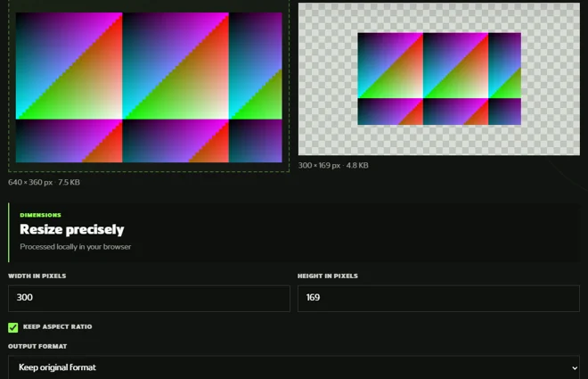Focus the Width in Pixels field
The height and width of the screenshot is (379, 588).
(x=150, y=299)
